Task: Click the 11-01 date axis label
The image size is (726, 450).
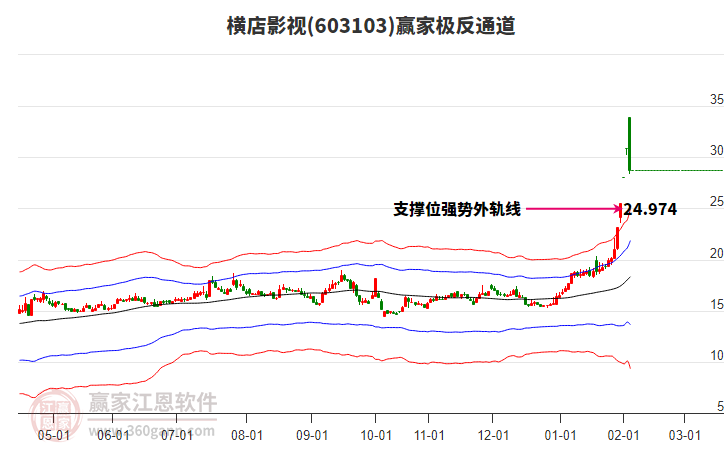Action: [x=429, y=436]
